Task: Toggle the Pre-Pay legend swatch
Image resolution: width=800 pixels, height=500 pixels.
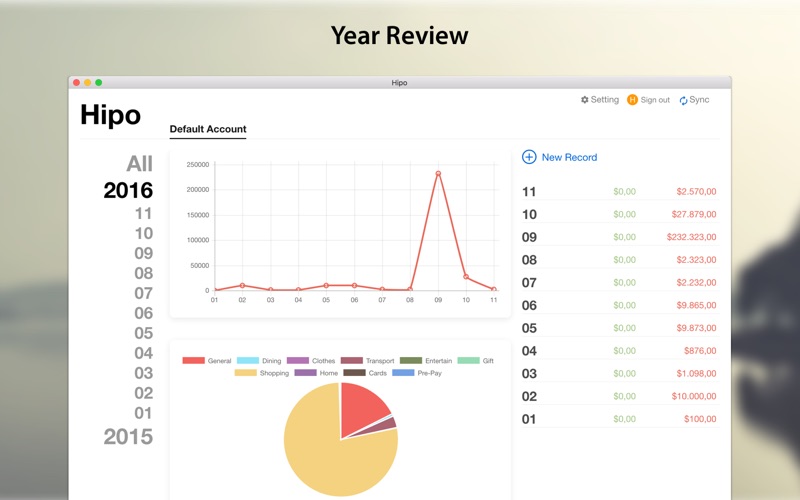Action: pyautogui.click(x=403, y=373)
